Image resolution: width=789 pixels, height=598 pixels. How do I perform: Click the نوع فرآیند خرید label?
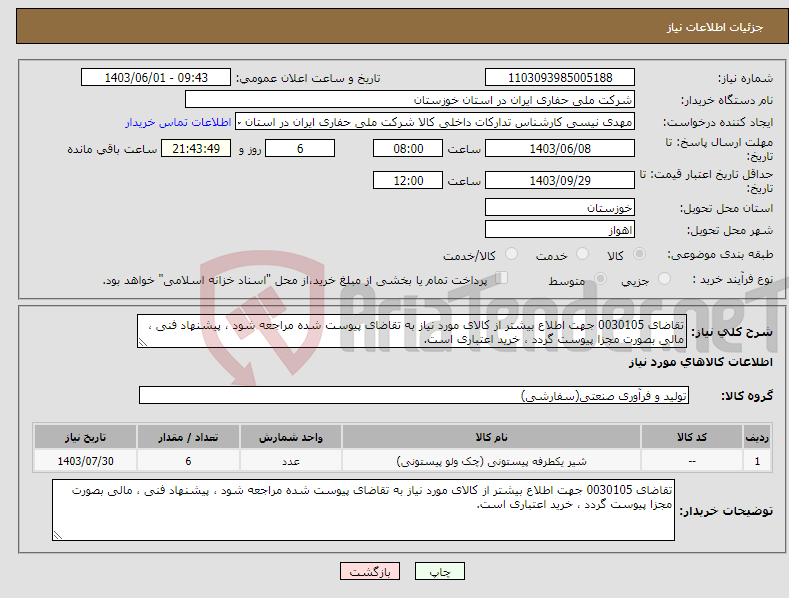[x=733, y=279]
